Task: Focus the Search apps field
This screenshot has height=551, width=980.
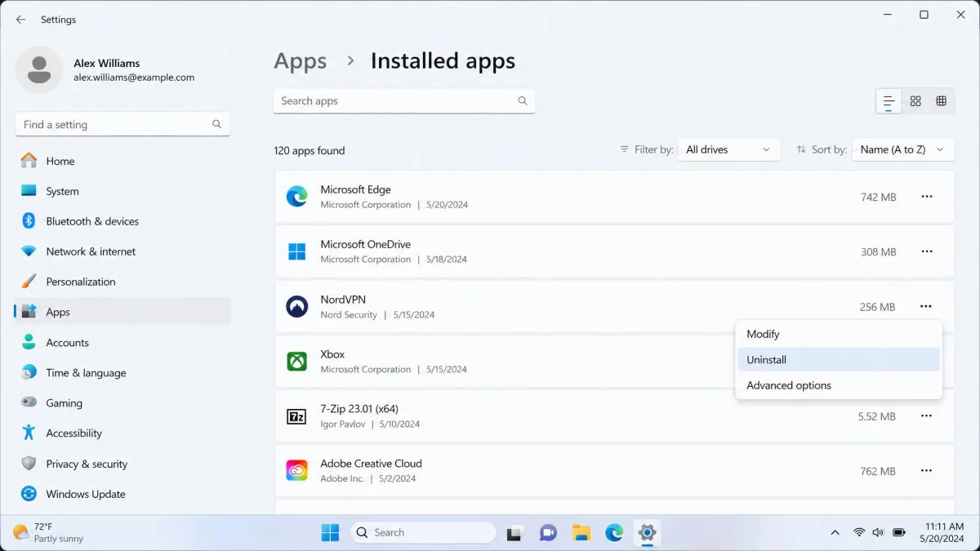Action: coord(404,101)
